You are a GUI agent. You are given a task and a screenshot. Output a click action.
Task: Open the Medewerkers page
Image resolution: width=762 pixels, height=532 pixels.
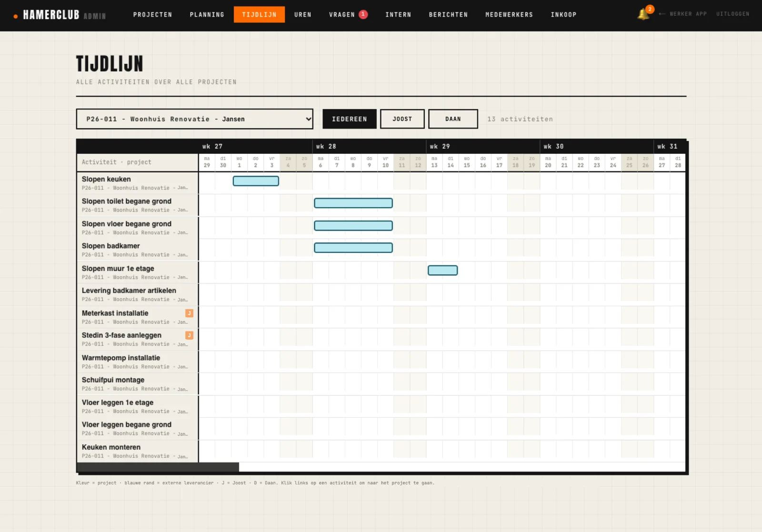pos(509,15)
